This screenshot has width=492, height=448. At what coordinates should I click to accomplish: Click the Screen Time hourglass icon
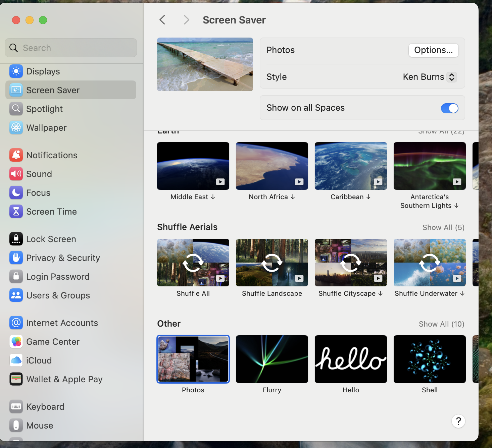pyautogui.click(x=16, y=212)
